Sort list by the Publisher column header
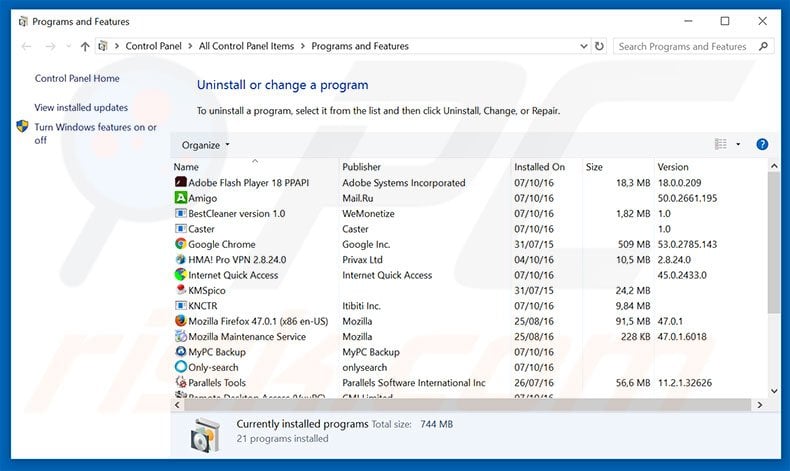This screenshot has width=790, height=471. 425,167
